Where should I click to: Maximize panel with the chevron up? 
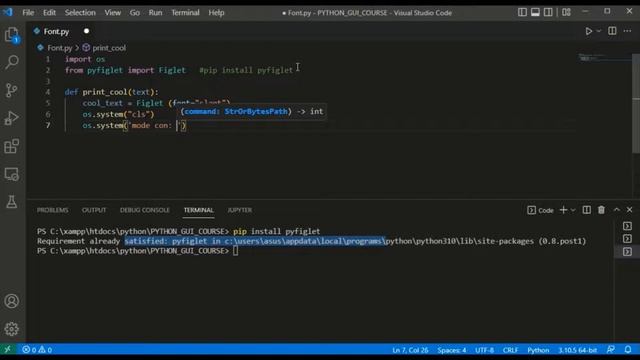click(617, 210)
